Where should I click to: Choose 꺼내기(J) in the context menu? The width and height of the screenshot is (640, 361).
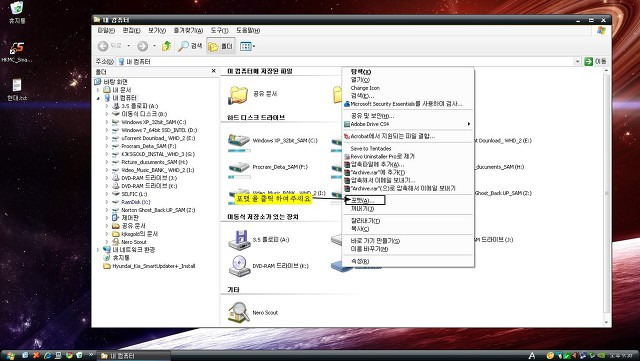point(408,209)
